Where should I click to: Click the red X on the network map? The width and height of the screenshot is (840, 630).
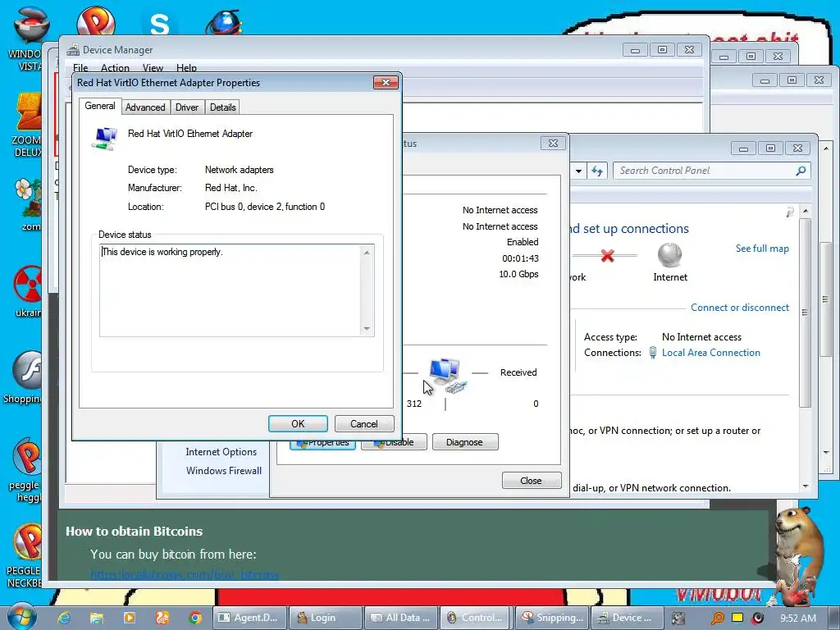tap(607, 256)
